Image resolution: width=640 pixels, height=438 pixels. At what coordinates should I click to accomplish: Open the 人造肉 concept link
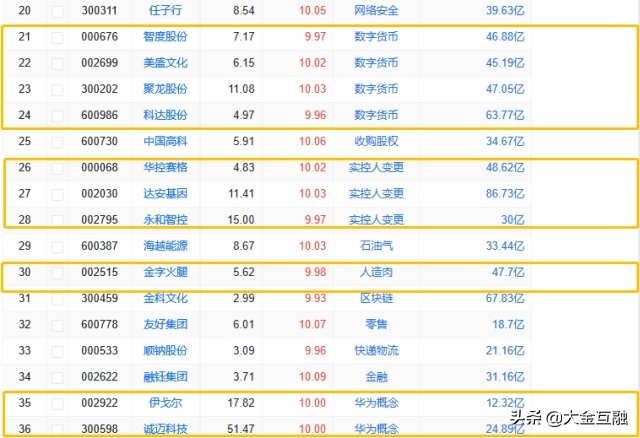[x=376, y=271]
